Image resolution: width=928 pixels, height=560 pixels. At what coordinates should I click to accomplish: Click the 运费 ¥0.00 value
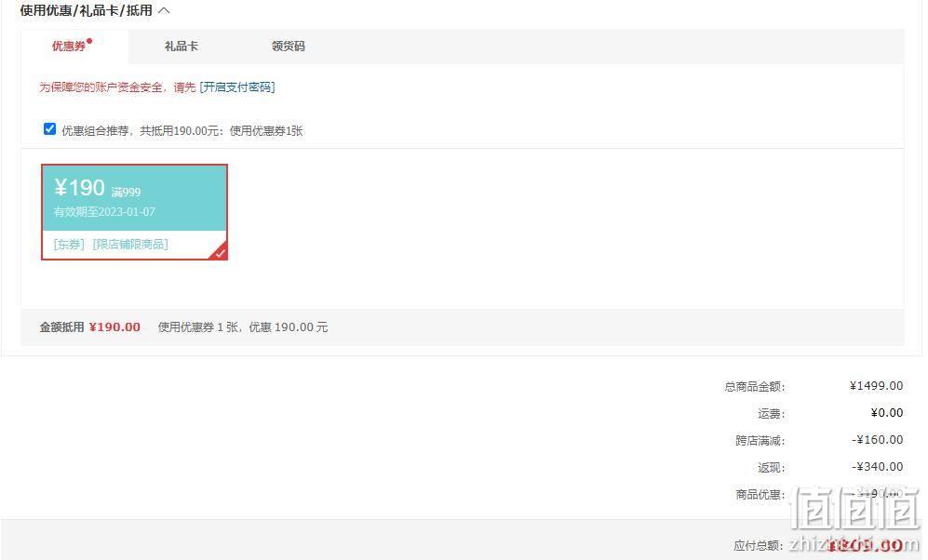pos(886,413)
